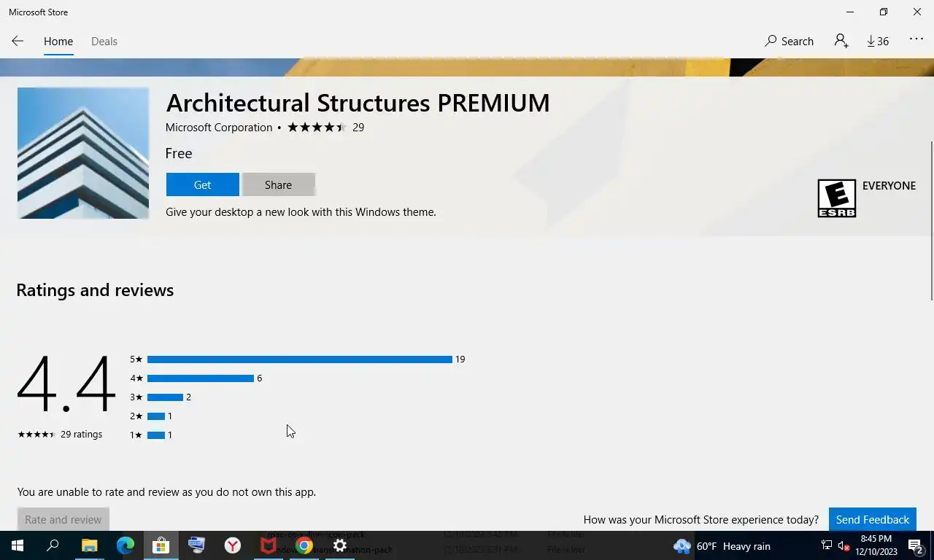This screenshot has width=934, height=560.
Task: Open the notification center icon
Action: [916, 545]
